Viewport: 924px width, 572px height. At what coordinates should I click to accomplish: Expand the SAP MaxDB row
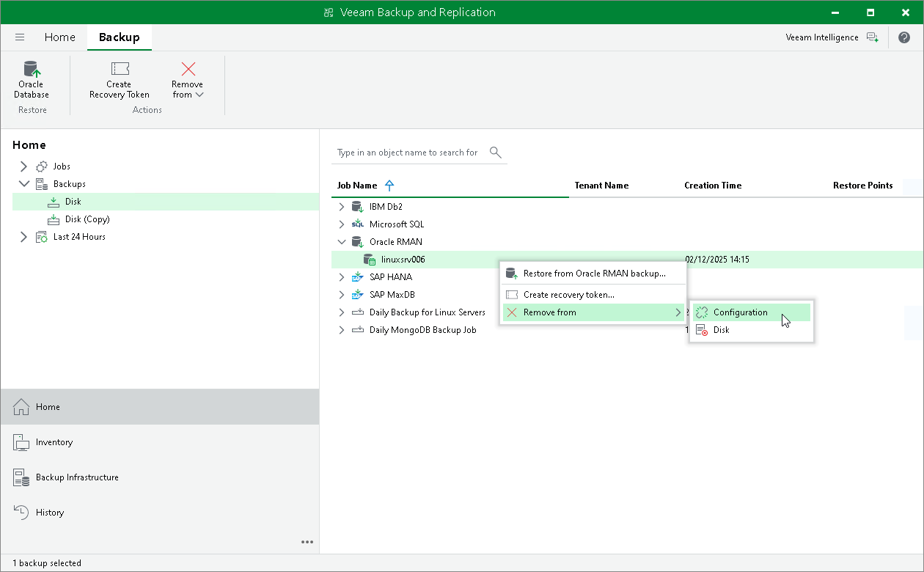(x=341, y=295)
